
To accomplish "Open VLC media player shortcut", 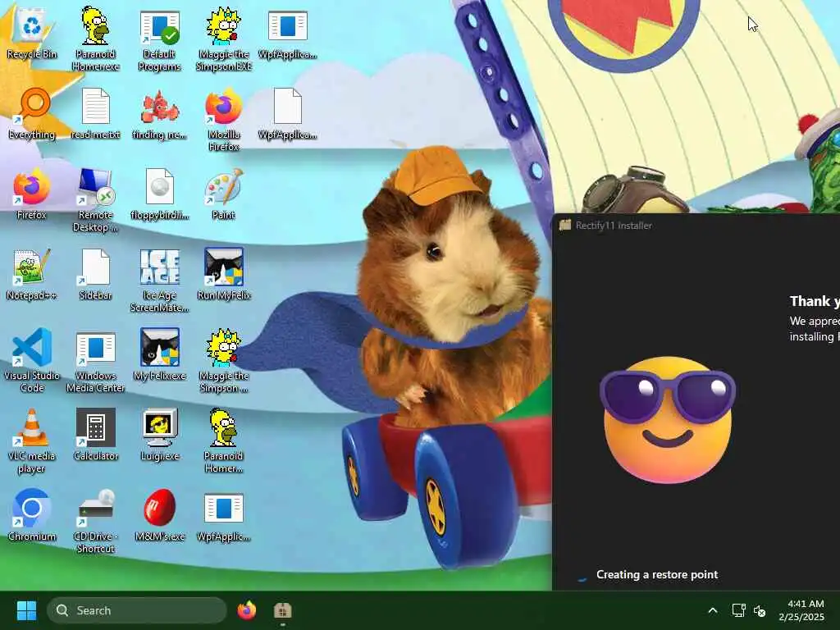I will (x=32, y=441).
